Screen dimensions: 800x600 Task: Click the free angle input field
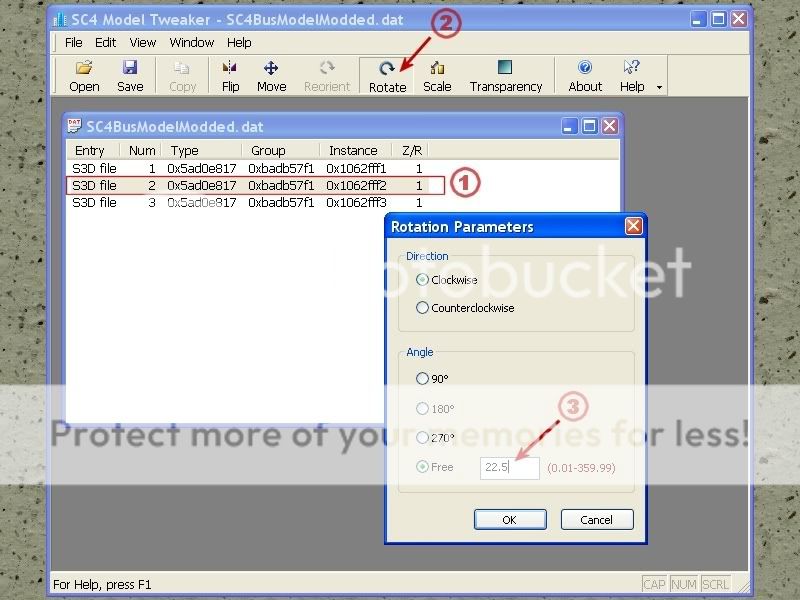[x=509, y=467]
